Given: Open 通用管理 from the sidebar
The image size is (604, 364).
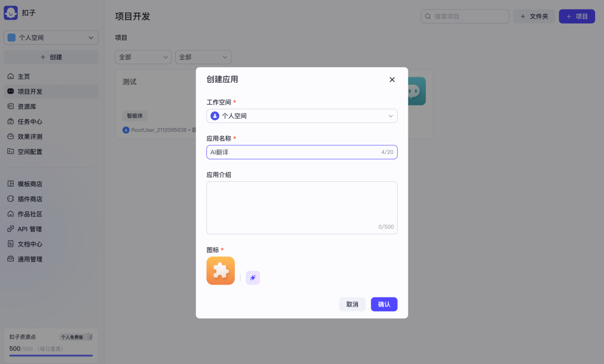Looking at the screenshot, I should click(x=51, y=259).
